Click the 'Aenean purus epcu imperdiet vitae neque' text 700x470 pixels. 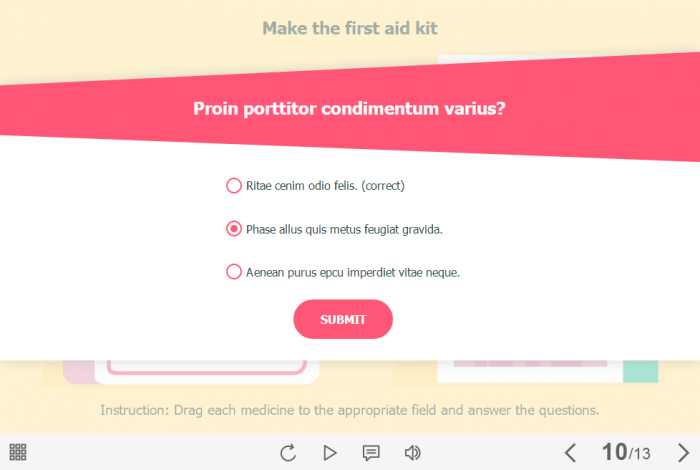tap(353, 271)
